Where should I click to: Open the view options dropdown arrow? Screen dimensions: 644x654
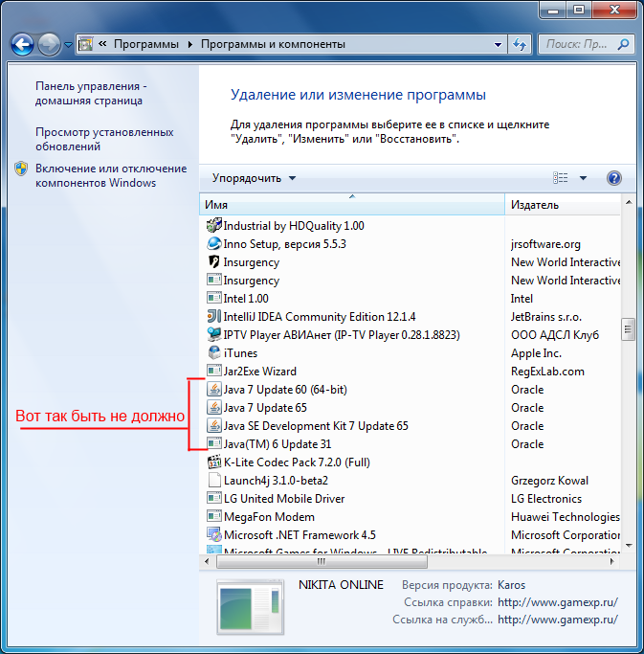pyautogui.click(x=583, y=178)
